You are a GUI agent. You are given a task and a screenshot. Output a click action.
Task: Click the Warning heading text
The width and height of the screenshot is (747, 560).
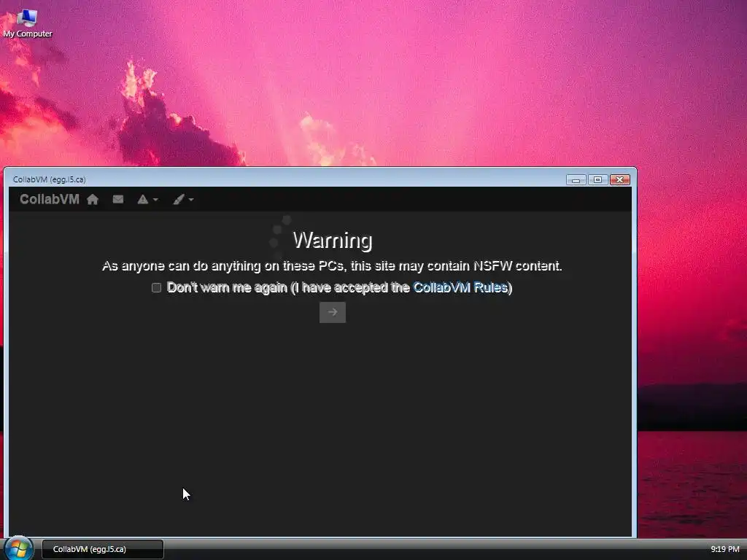coord(333,240)
